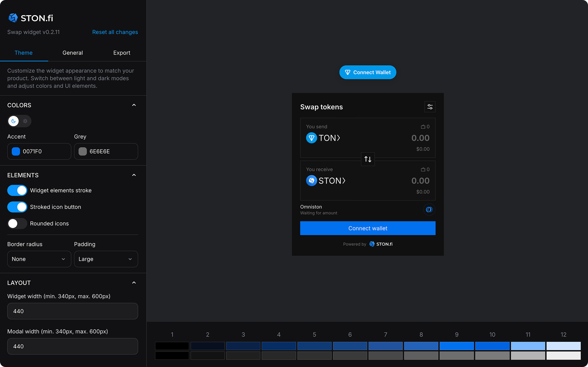Open swap settings sliders icon

[x=430, y=107]
